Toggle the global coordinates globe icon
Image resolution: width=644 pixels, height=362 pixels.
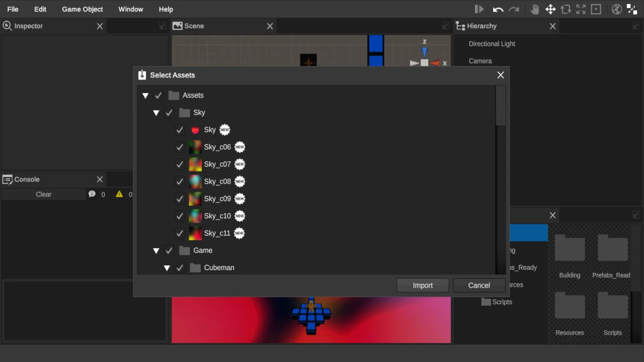[616, 9]
